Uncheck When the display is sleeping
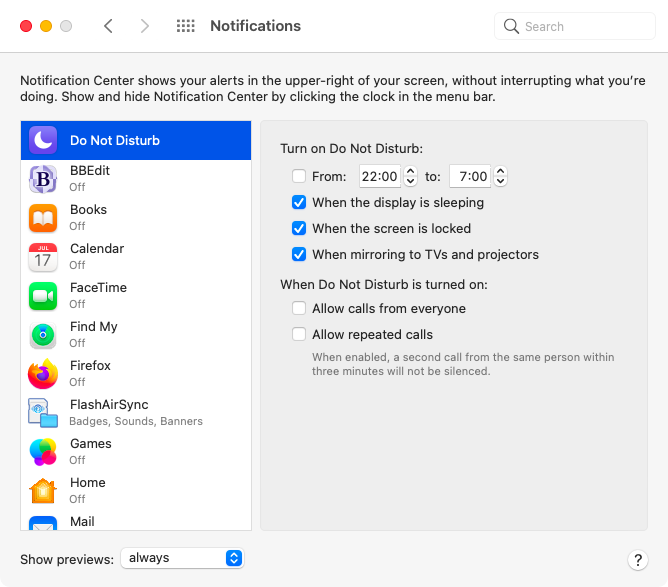The image size is (668, 587). (299, 203)
